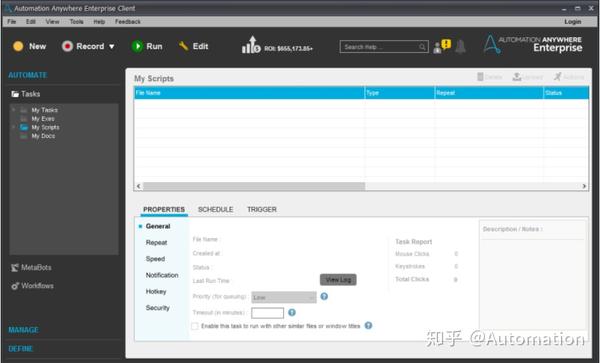Screen dimensions: 600x363
Task: Sort by Type column header
Action: pyautogui.click(x=400, y=93)
